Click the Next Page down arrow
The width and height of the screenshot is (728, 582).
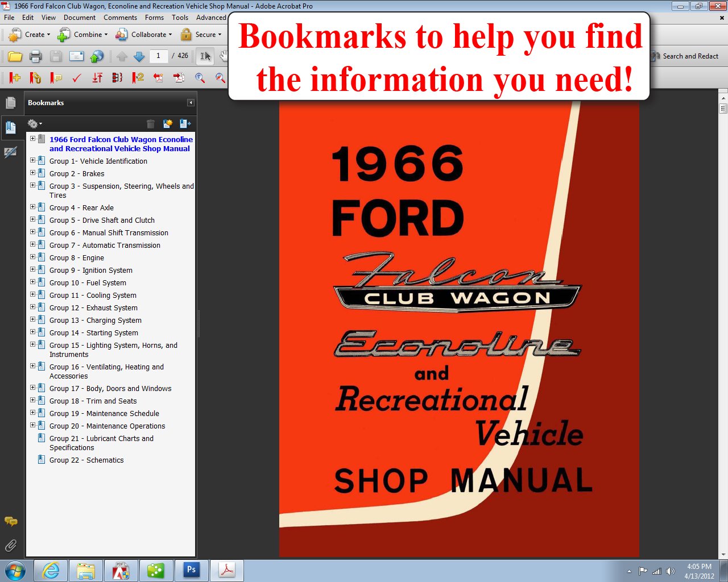click(x=139, y=56)
